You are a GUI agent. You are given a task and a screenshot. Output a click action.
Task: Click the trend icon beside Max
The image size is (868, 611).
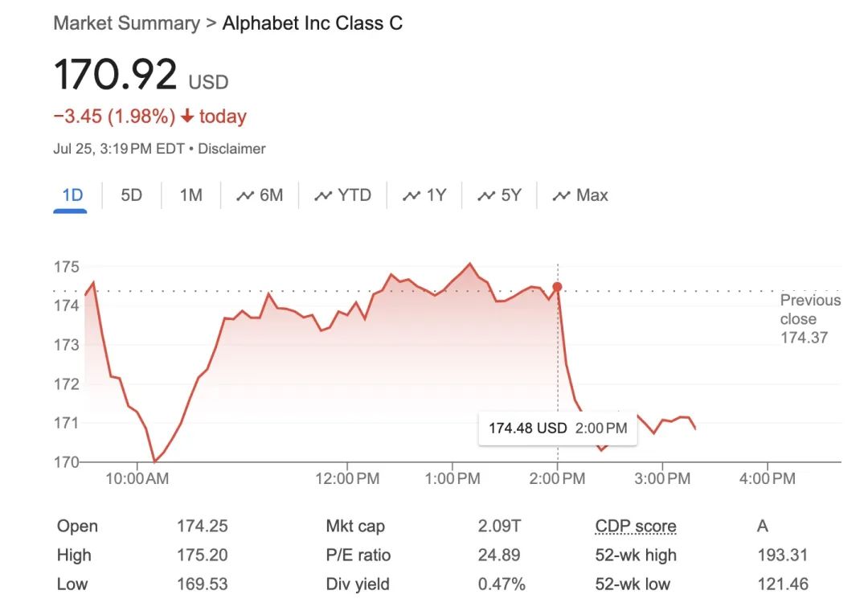click(561, 196)
